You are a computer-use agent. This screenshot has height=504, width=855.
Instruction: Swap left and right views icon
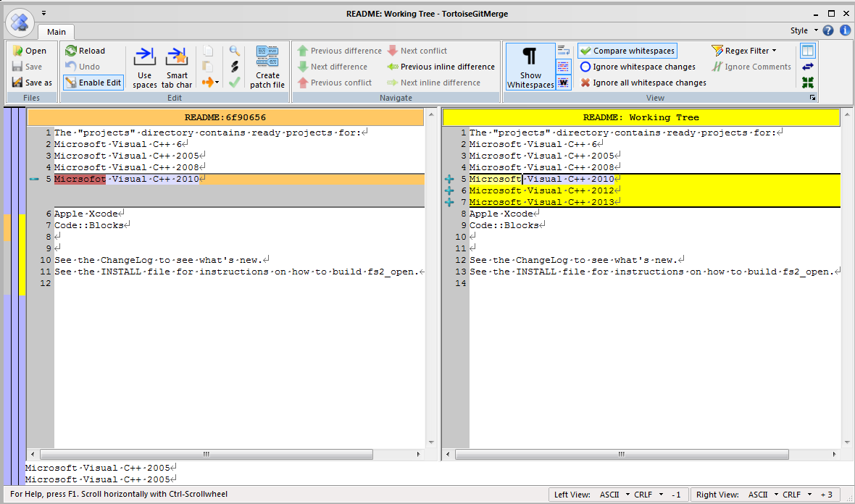808,67
